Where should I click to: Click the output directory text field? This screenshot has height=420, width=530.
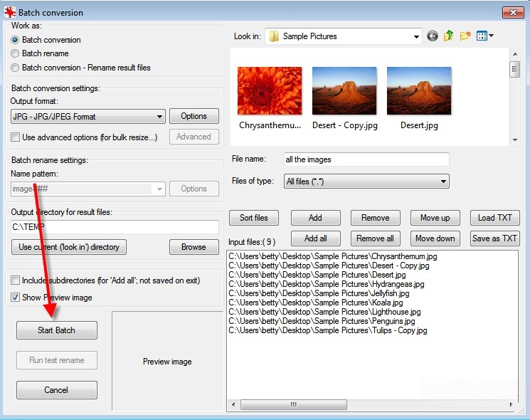coord(114,227)
